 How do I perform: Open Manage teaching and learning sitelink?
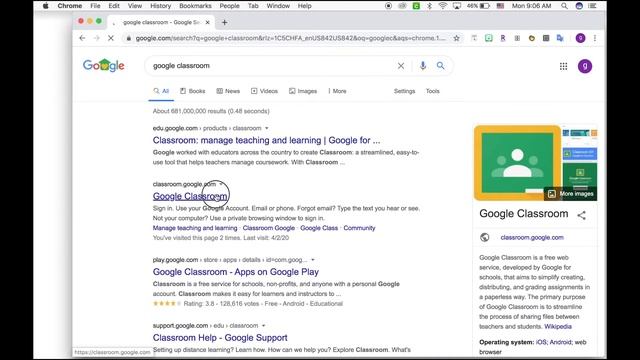coord(195,228)
